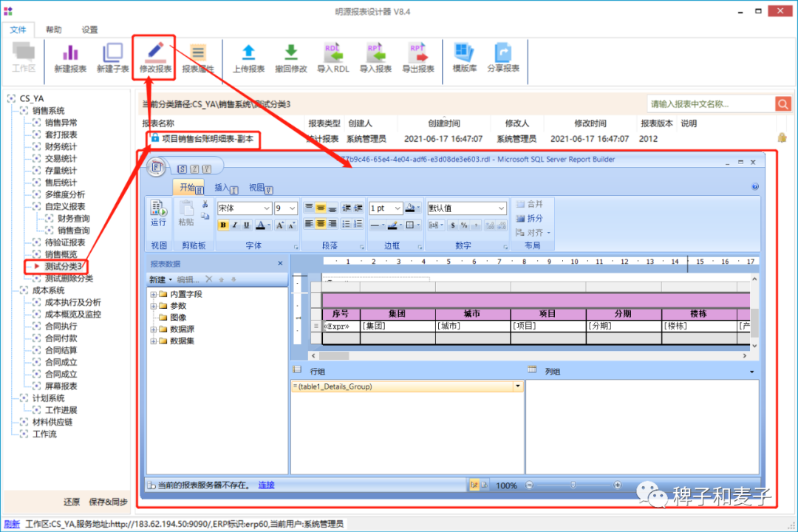Align paragraph text to the right

pos(332,224)
